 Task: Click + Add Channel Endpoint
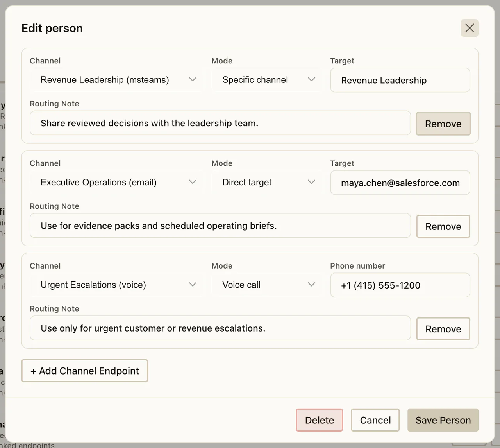pyautogui.click(x=84, y=371)
